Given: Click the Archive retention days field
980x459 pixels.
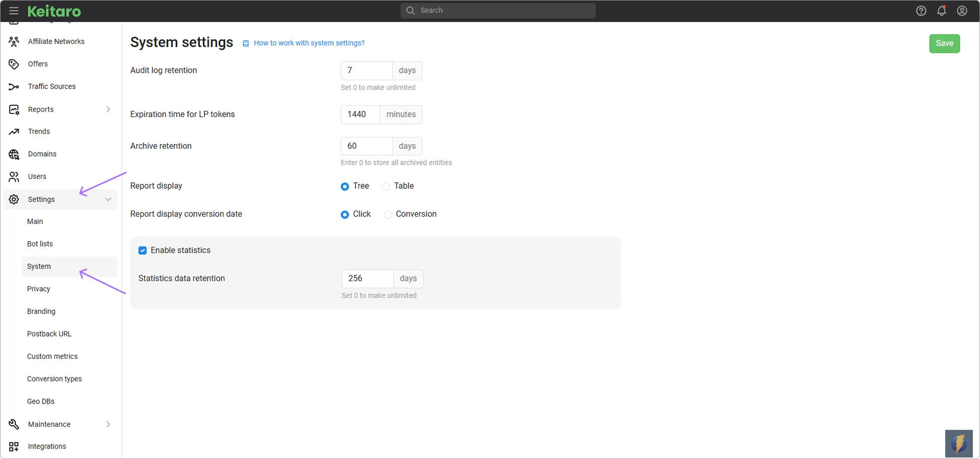Looking at the screenshot, I should [366, 146].
